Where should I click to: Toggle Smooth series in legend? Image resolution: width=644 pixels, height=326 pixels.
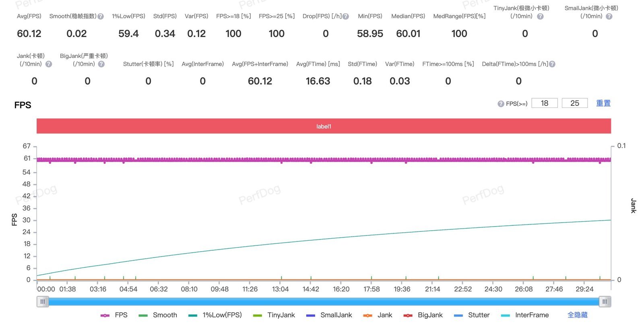coord(157,315)
